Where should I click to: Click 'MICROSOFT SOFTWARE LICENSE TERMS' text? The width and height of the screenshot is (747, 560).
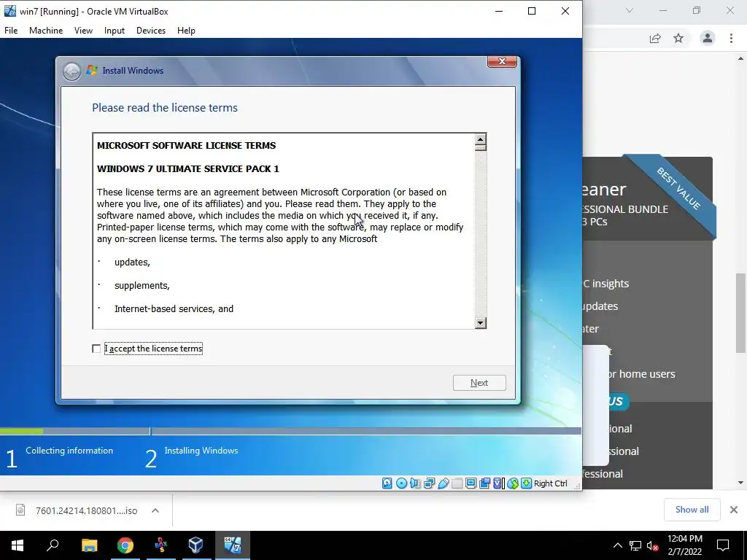[186, 146]
